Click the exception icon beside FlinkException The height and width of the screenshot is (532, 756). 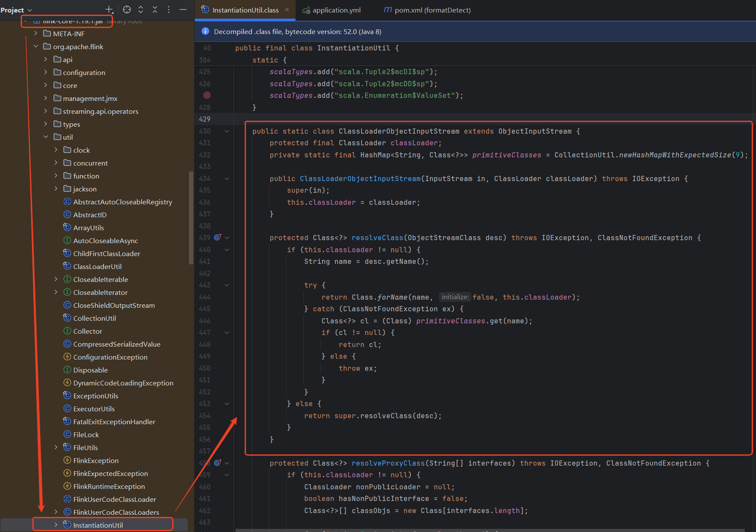(67, 460)
